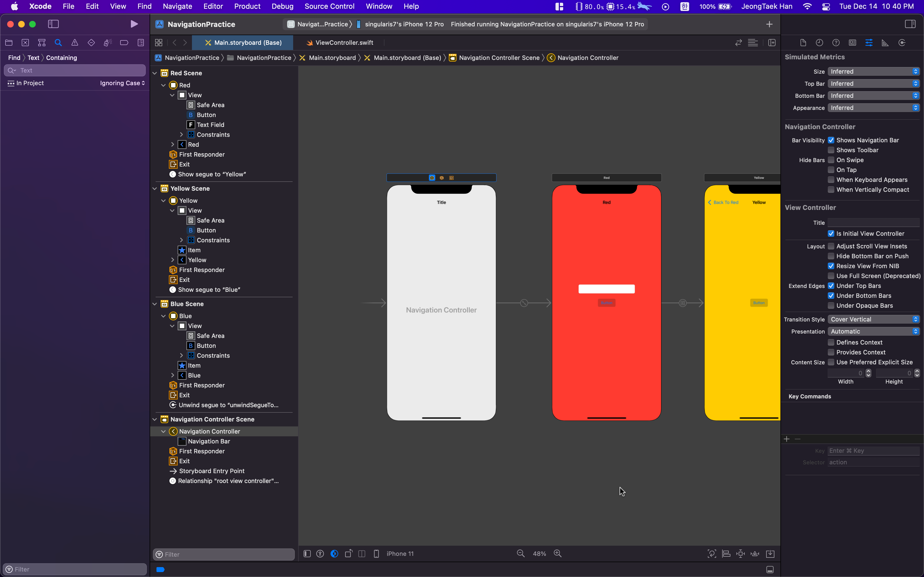This screenshot has height=577, width=924.
Task: Open the Presentation Automatic dropdown
Action: click(x=873, y=332)
